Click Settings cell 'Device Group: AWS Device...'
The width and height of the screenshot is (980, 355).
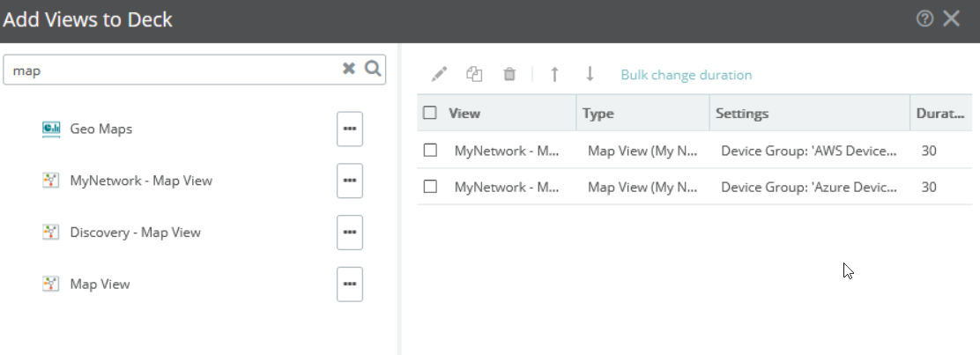809,151
